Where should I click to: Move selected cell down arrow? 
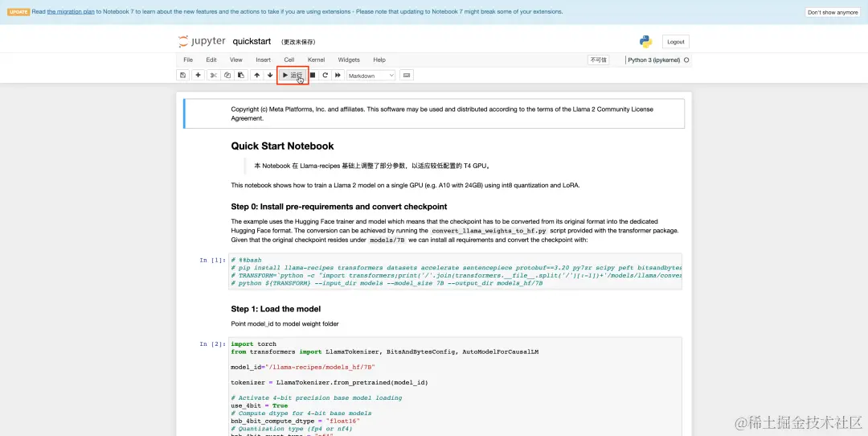270,76
